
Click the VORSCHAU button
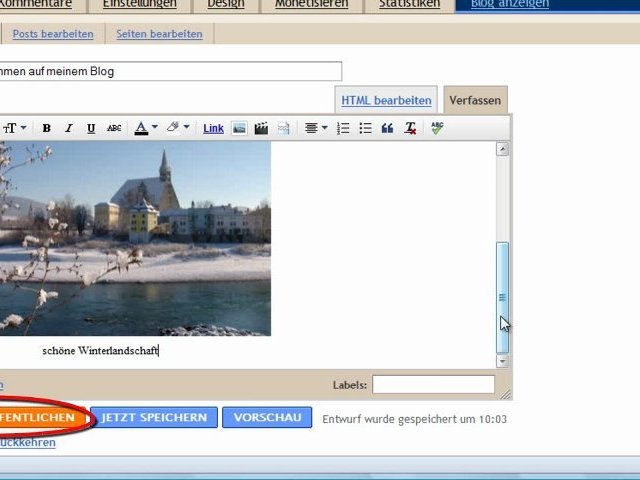tap(267, 418)
